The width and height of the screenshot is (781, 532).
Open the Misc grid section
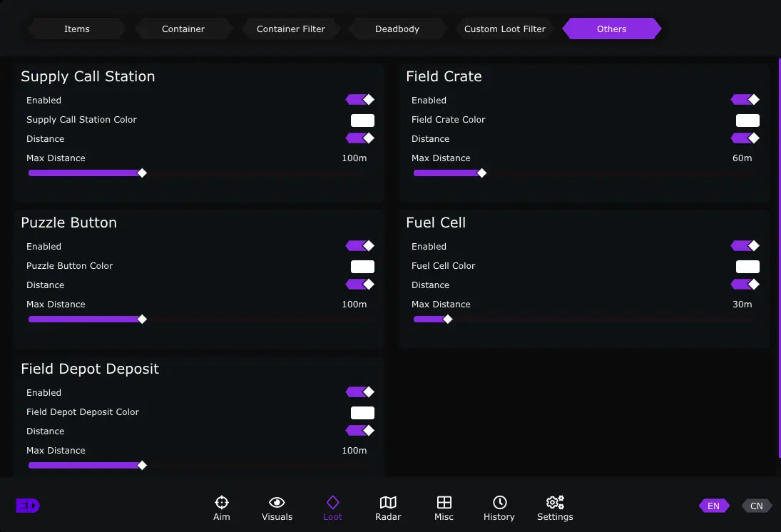tap(444, 508)
